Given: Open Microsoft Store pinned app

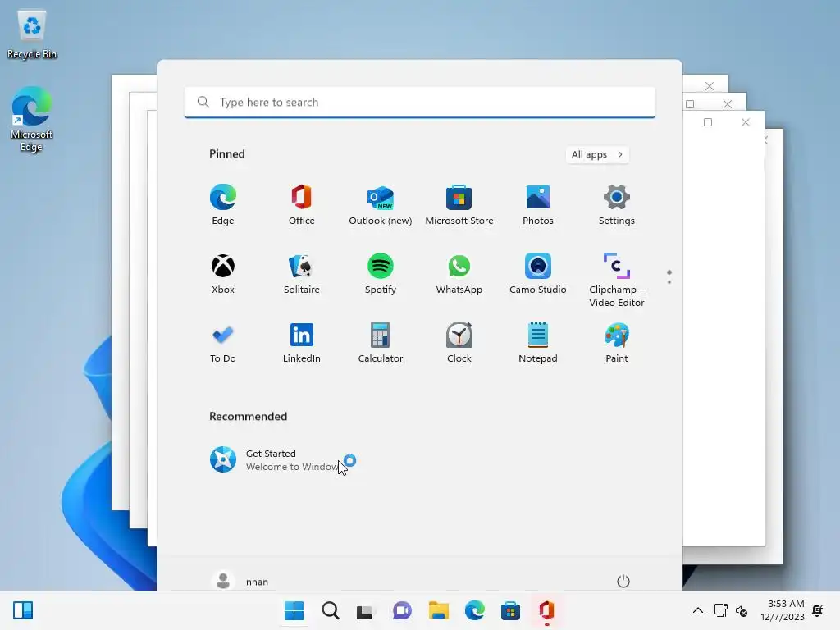Looking at the screenshot, I should coord(459,204).
